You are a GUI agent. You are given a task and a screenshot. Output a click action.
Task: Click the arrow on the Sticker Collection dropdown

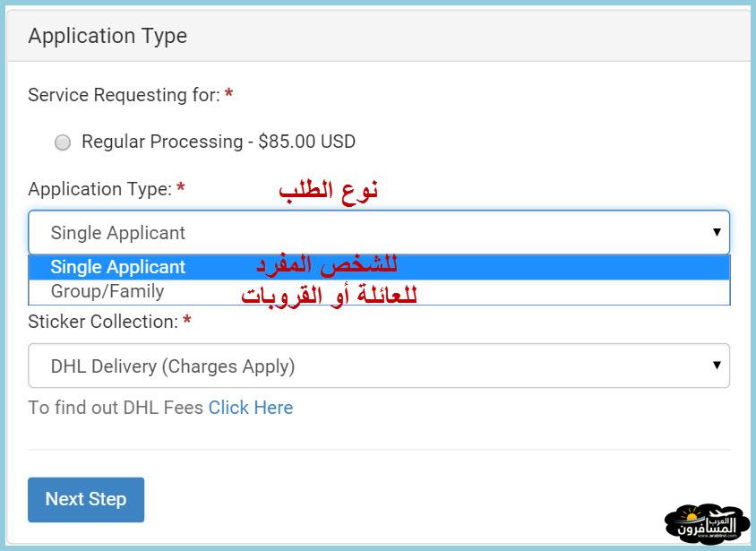point(717,366)
